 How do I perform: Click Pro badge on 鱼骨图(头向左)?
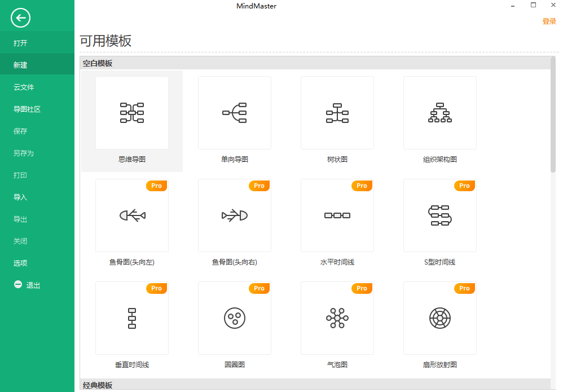click(x=157, y=186)
